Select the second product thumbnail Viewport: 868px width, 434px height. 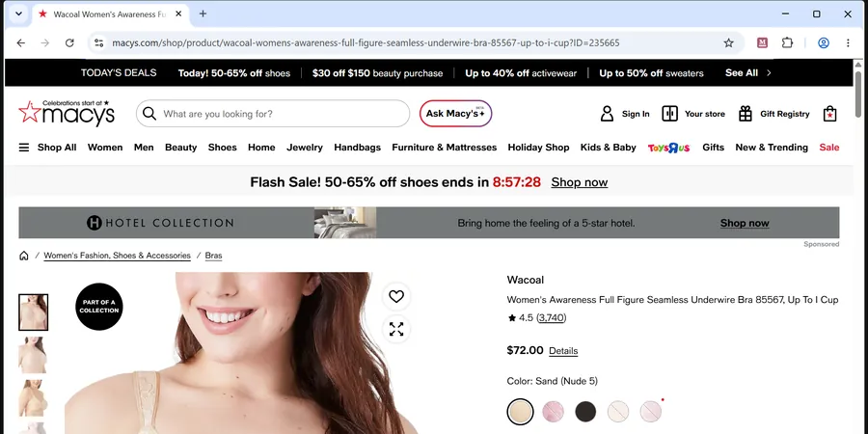pos(33,355)
